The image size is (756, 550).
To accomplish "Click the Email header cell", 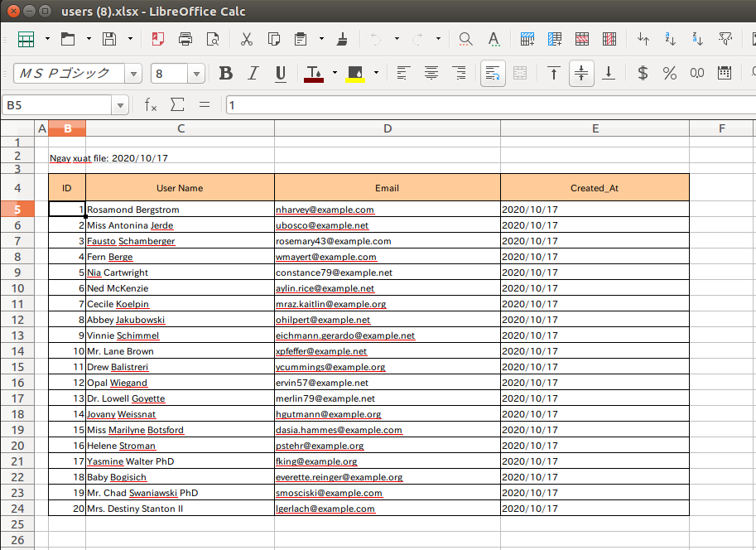I will tap(388, 188).
